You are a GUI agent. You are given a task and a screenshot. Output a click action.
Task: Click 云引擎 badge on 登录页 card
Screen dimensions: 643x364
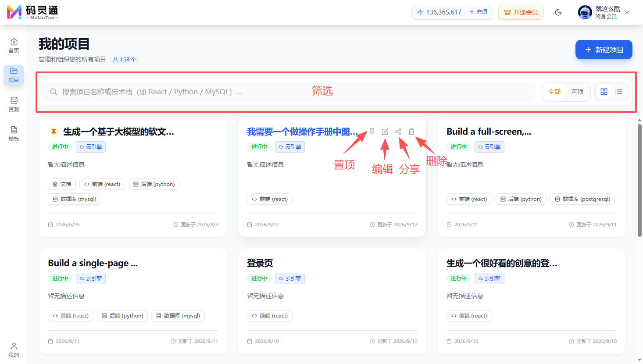tap(290, 278)
